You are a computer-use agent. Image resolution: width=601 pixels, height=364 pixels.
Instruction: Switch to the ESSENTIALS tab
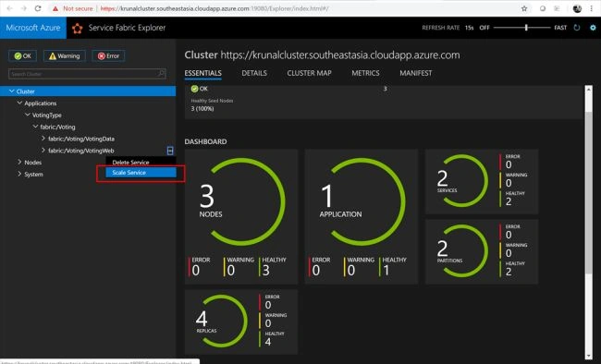pyautogui.click(x=202, y=73)
